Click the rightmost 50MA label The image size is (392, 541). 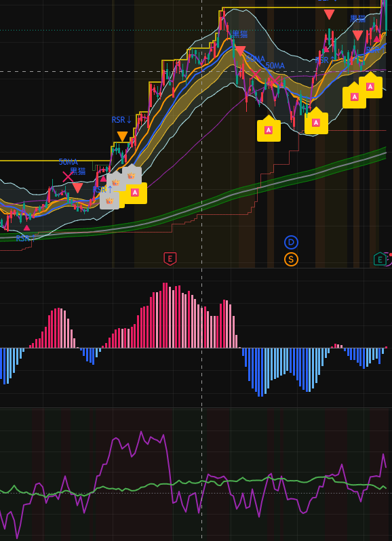tap(275, 66)
